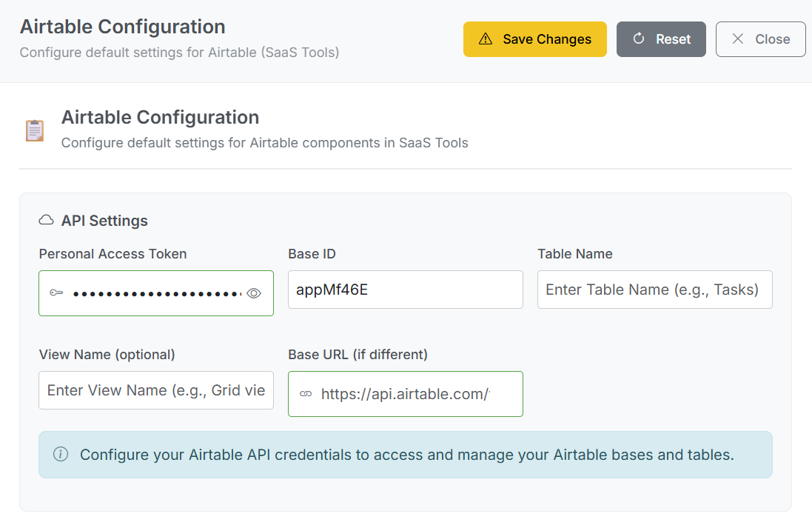Close the Airtable Configuration panel

point(760,39)
